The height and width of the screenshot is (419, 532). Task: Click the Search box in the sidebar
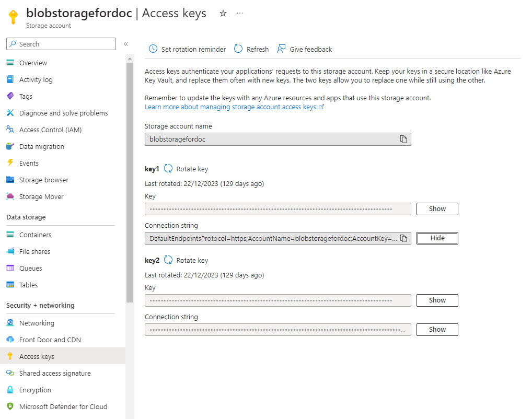click(61, 44)
